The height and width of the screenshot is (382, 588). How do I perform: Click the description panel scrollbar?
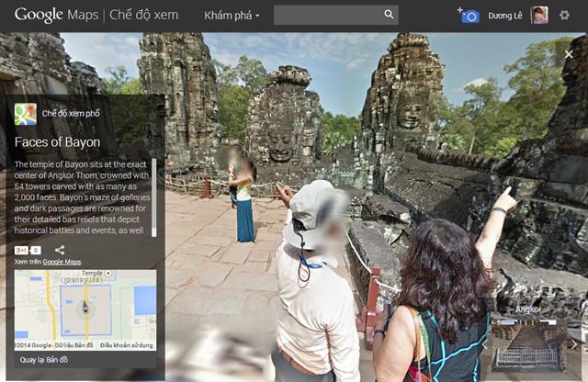pos(153,197)
